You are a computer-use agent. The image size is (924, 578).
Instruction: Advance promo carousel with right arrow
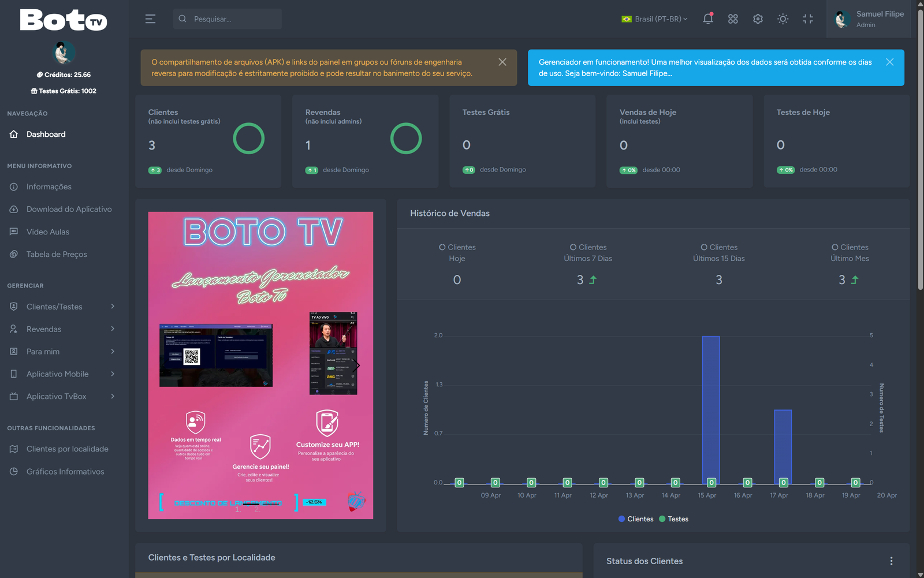click(357, 366)
